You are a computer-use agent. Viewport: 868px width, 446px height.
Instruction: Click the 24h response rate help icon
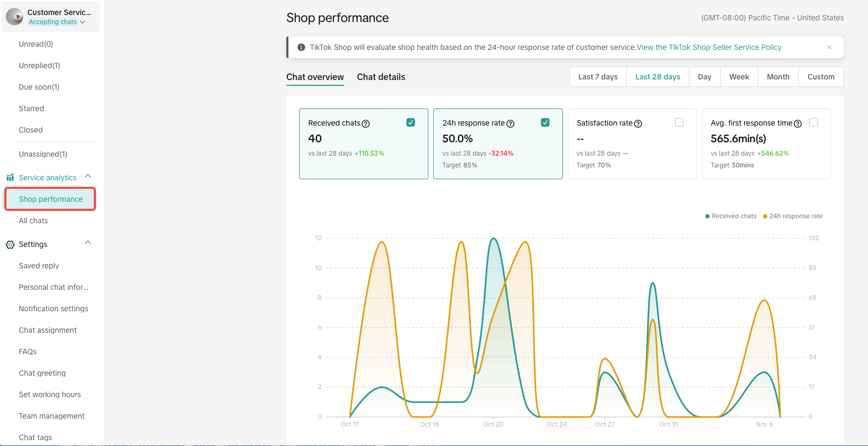pos(510,123)
